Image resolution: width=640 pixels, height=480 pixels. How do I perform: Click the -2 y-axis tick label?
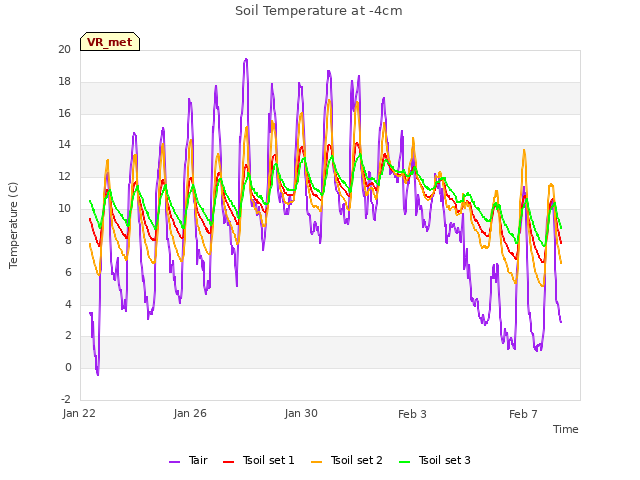coord(66,399)
